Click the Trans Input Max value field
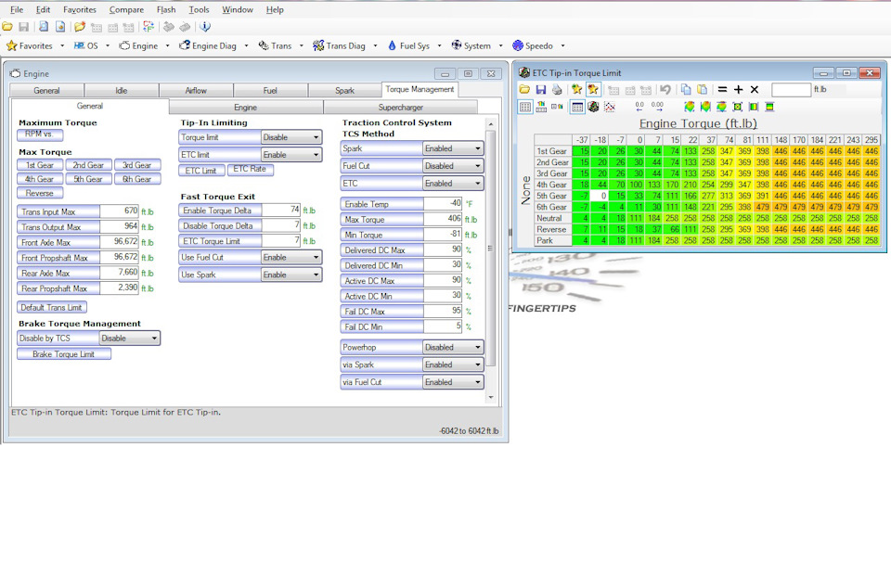The image size is (891, 588). [x=120, y=211]
